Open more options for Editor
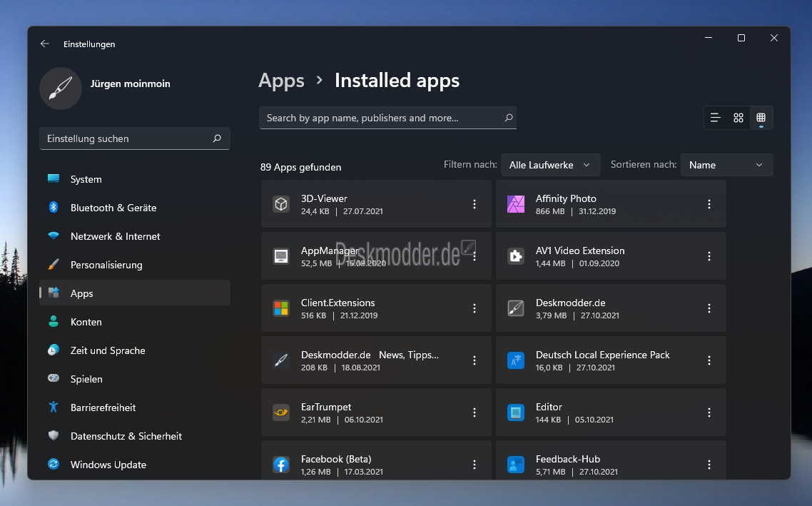The image size is (812, 506). [709, 413]
